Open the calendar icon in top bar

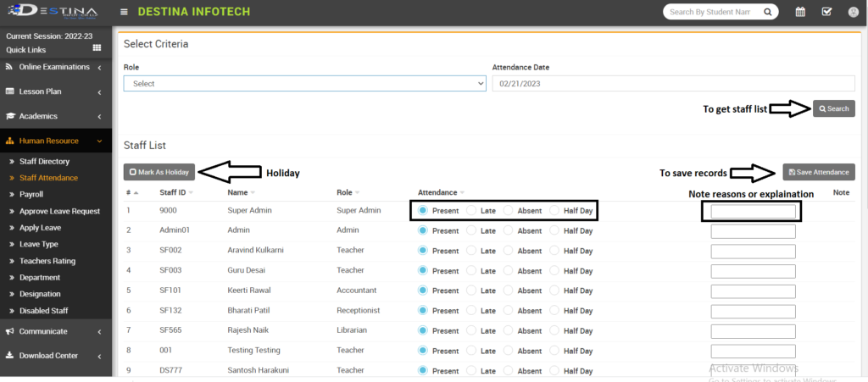click(800, 12)
